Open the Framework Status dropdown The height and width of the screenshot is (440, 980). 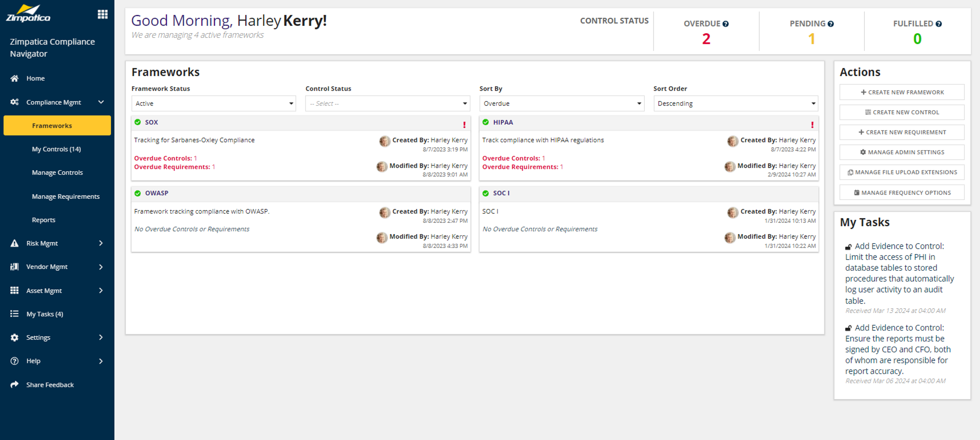click(214, 103)
